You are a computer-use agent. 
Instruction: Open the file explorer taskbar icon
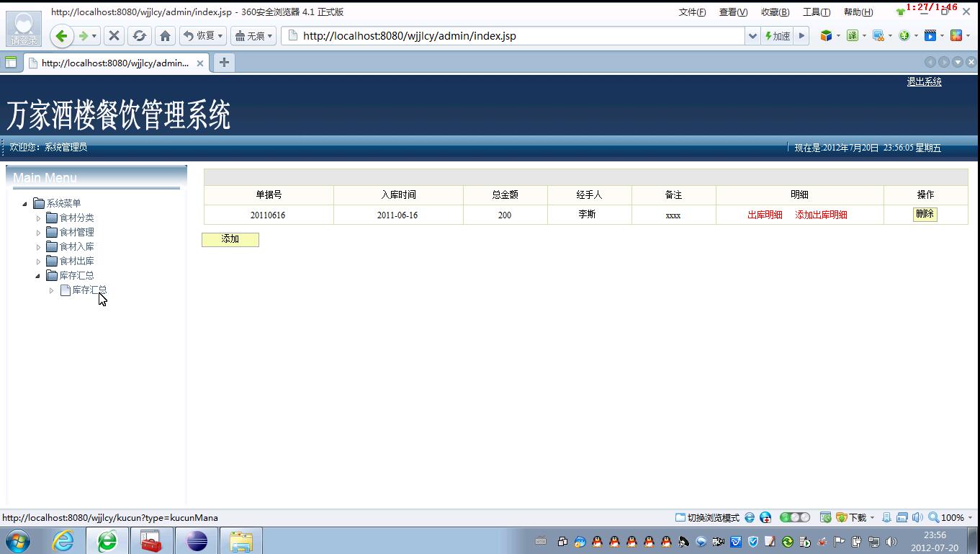point(240,541)
